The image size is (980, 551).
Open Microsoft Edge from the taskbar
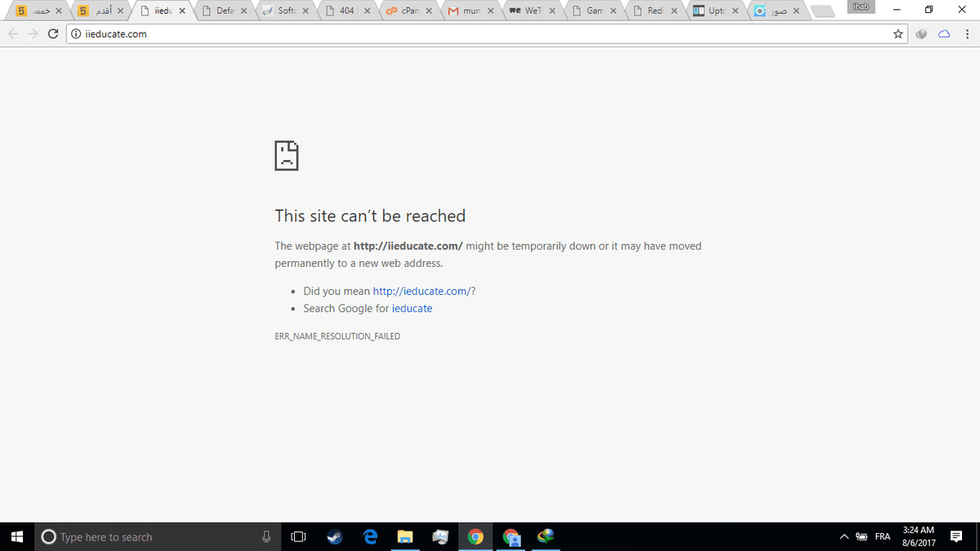click(370, 536)
